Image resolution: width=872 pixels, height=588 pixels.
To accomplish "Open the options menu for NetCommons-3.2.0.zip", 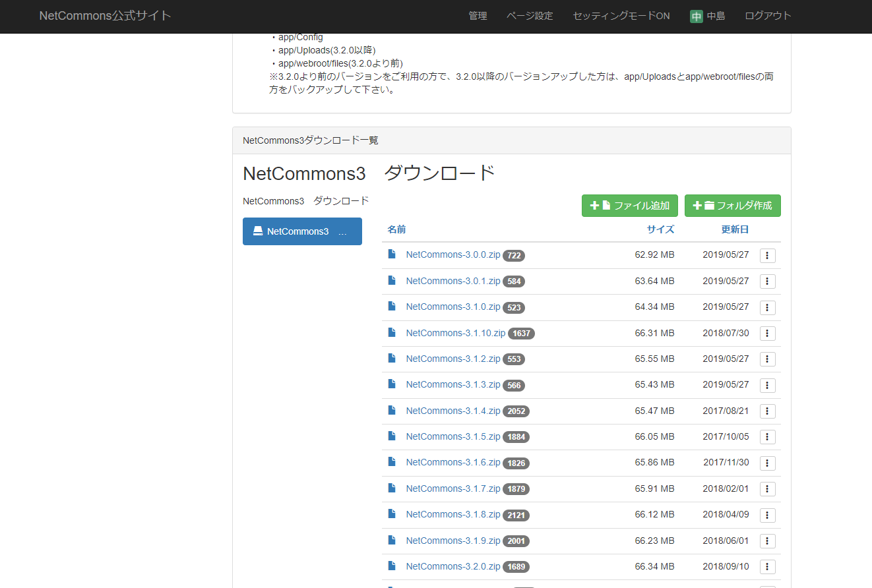I will pos(767,567).
